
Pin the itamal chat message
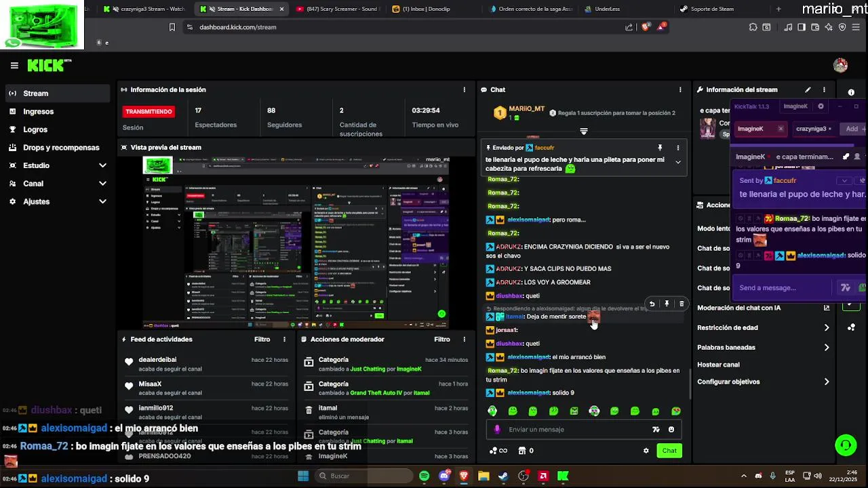(667, 304)
